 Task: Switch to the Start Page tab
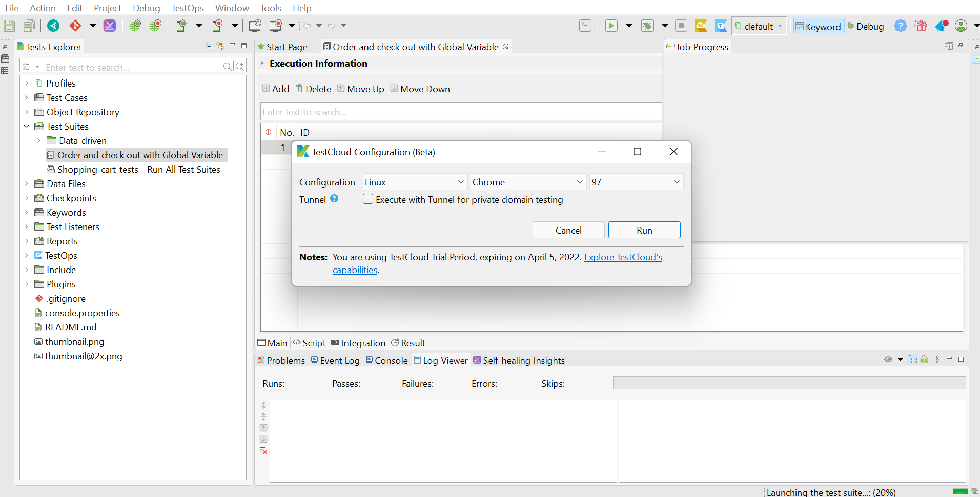coord(282,47)
